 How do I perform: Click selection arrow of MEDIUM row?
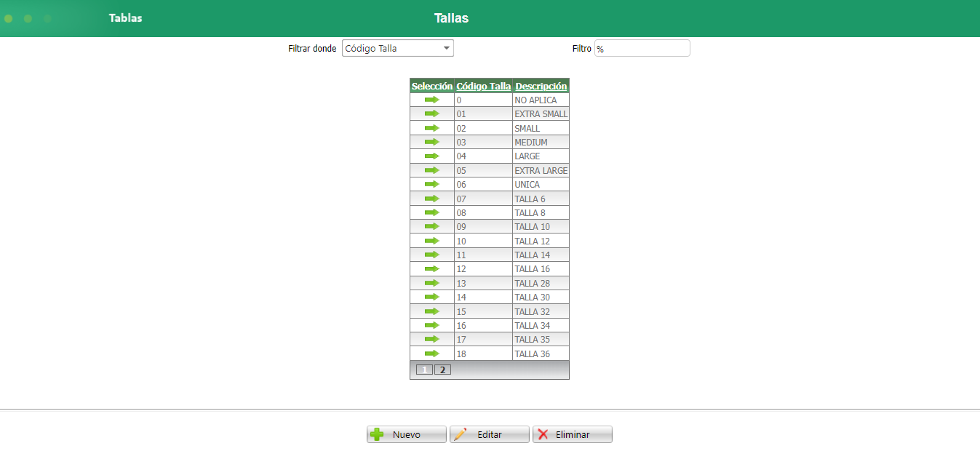tap(432, 142)
